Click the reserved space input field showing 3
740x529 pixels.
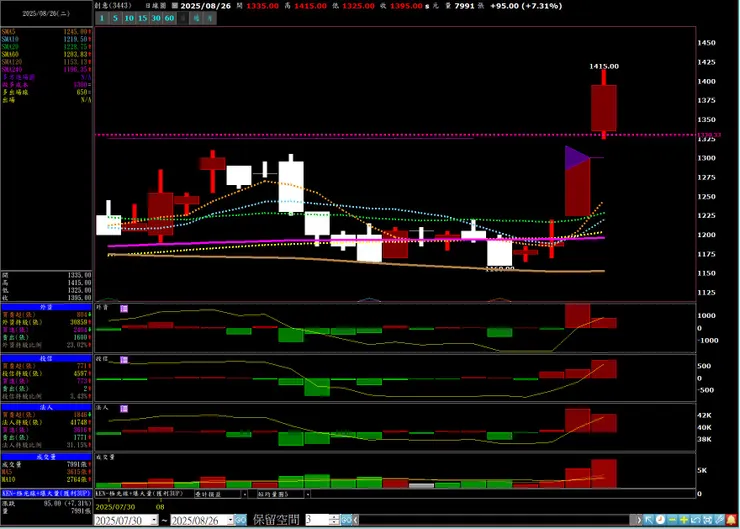[317, 520]
